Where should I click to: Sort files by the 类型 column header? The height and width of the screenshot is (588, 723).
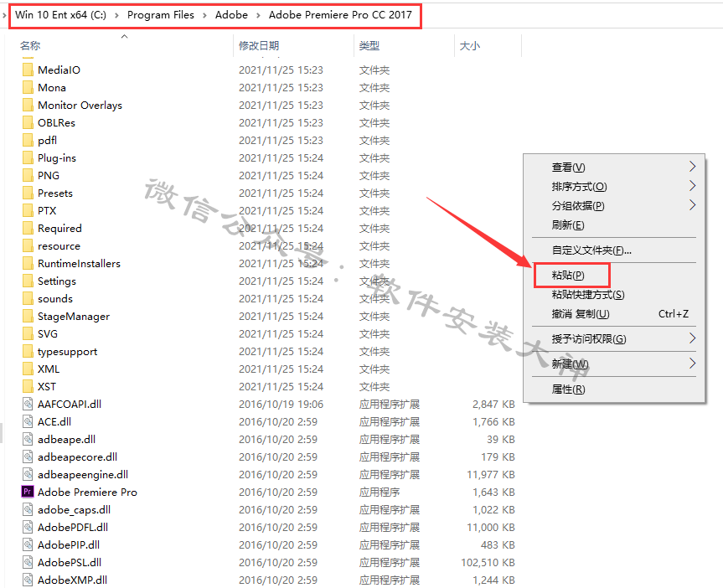(369, 46)
